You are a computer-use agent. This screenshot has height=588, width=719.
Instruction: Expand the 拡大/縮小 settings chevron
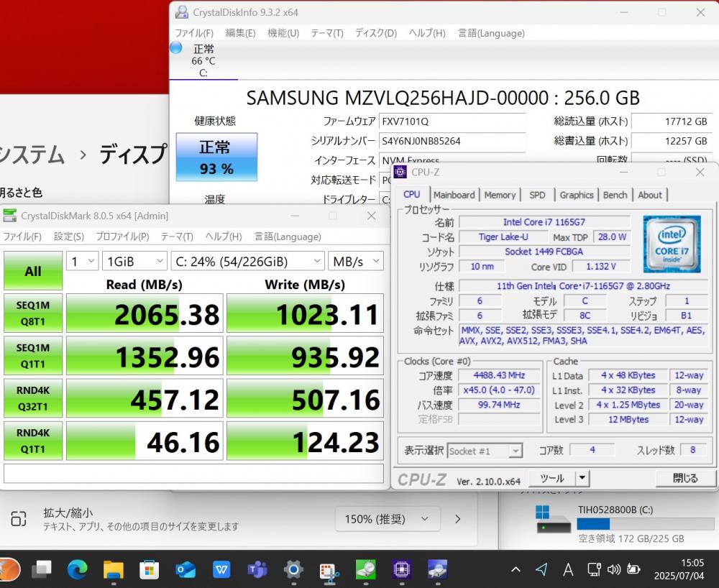[x=457, y=519]
